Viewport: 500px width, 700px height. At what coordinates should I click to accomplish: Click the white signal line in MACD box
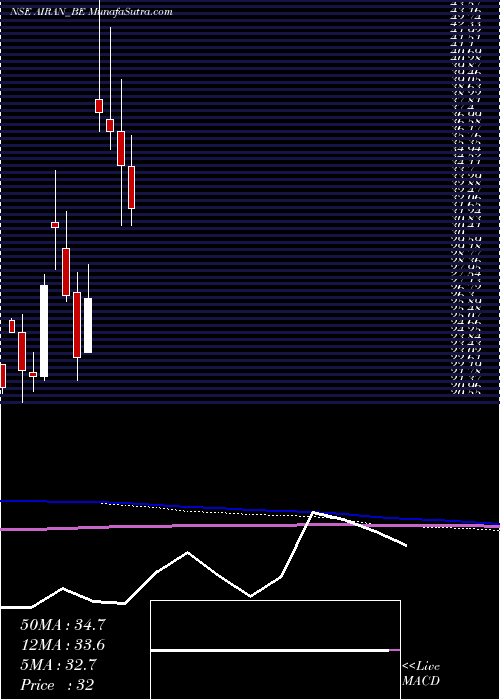[x=270, y=650]
